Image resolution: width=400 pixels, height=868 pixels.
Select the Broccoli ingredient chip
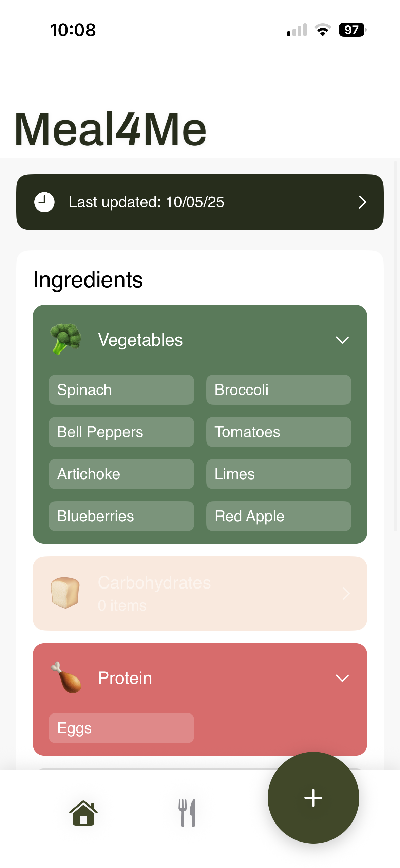pos(278,390)
